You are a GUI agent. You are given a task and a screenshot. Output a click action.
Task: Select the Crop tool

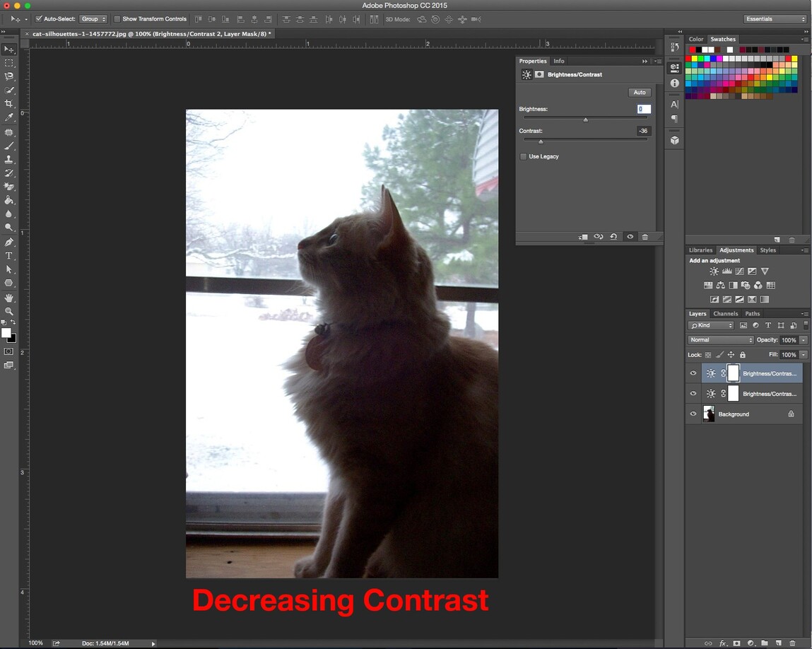pyautogui.click(x=8, y=104)
